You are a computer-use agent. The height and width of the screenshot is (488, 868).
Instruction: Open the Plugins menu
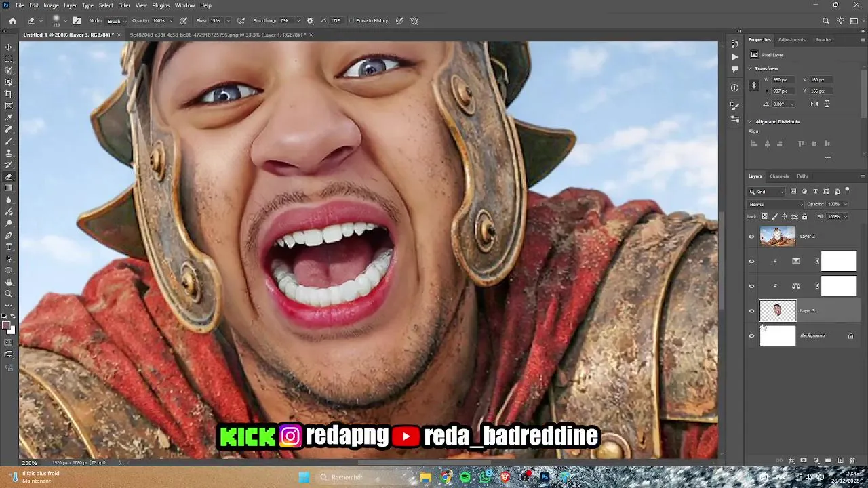click(x=161, y=5)
